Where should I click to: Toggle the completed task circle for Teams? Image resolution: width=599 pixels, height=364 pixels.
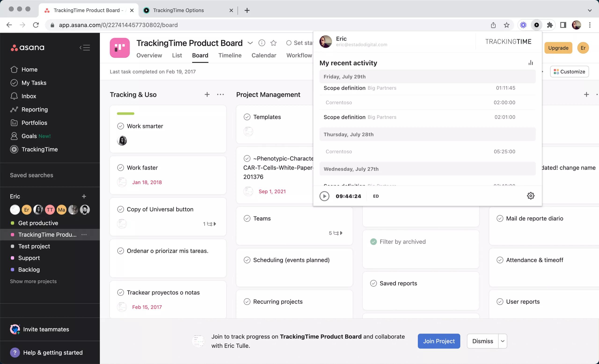[247, 218]
